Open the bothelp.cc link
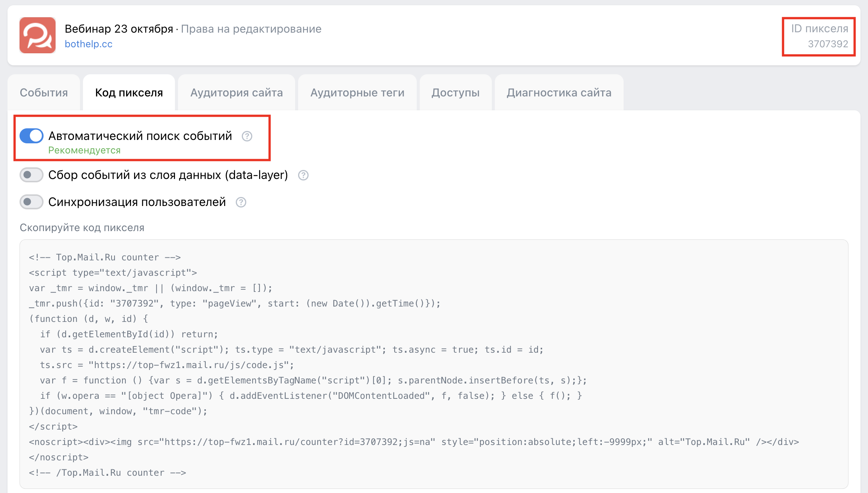The height and width of the screenshot is (493, 868). click(89, 44)
